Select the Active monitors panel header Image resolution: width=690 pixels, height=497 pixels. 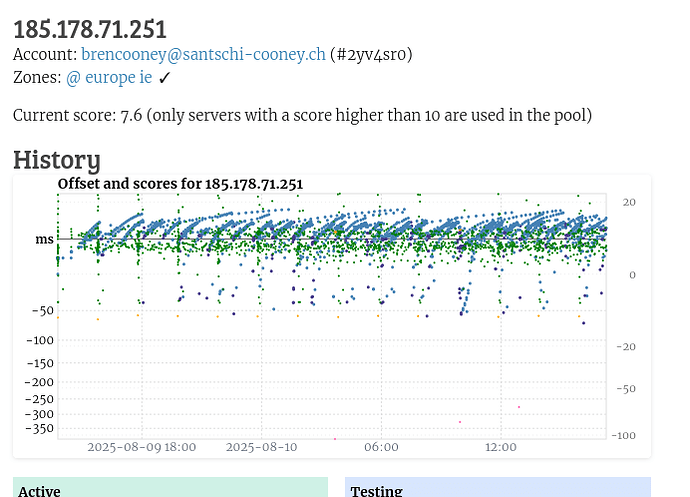click(170, 487)
